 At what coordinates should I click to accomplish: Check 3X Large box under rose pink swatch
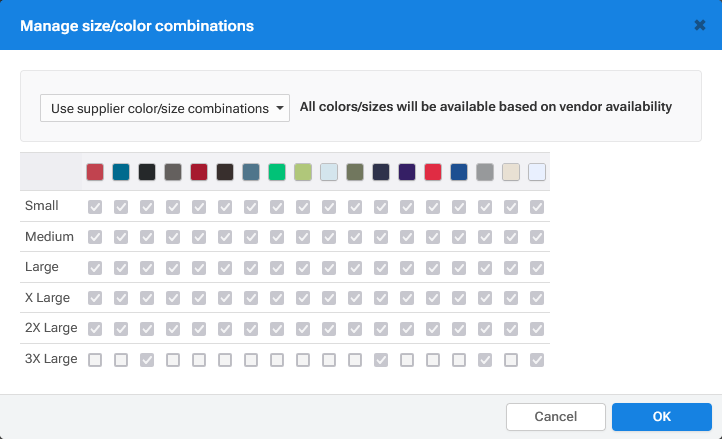click(95, 360)
